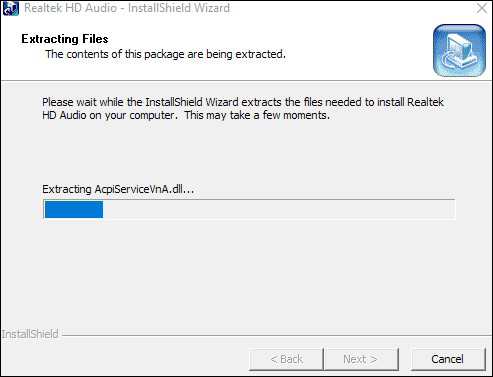Click the 'HD Audio on your computer' text
The height and width of the screenshot is (377, 493).
[x=108, y=115]
